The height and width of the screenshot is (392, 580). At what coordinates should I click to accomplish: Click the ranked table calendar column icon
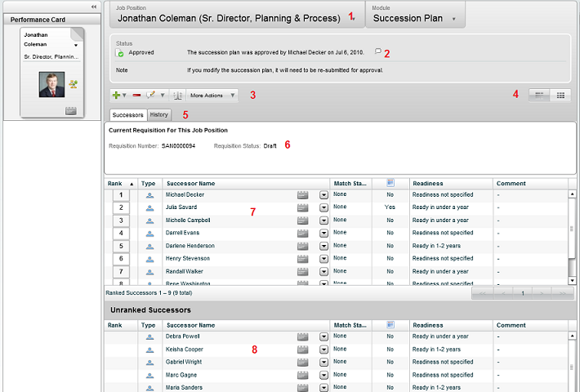pyautogui.click(x=390, y=183)
